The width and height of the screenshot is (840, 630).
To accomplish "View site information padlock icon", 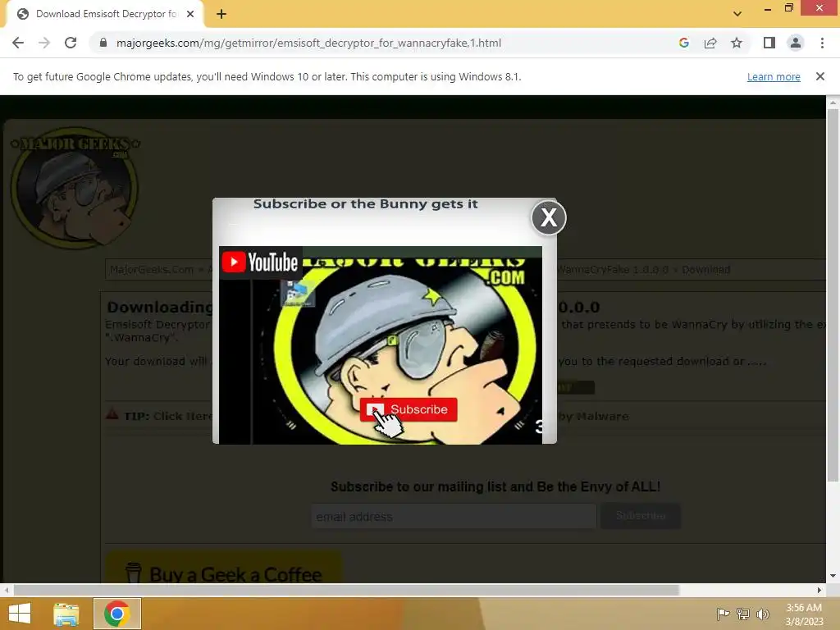I will (x=103, y=43).
